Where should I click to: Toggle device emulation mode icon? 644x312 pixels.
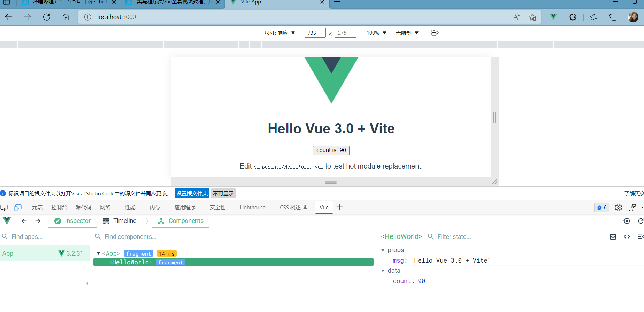click(18, 208)
